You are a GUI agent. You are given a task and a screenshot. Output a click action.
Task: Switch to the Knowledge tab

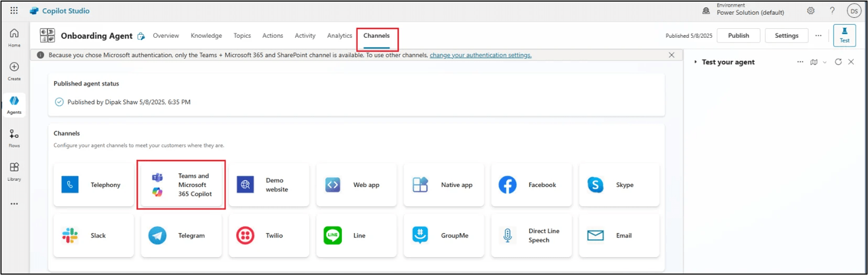tap(206, 36)
